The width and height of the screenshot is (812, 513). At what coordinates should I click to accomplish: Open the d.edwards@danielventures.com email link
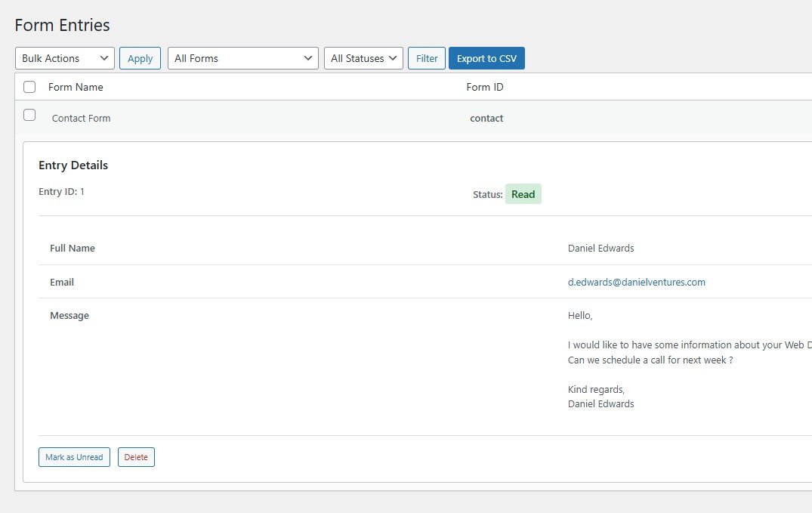pos(636,282)
